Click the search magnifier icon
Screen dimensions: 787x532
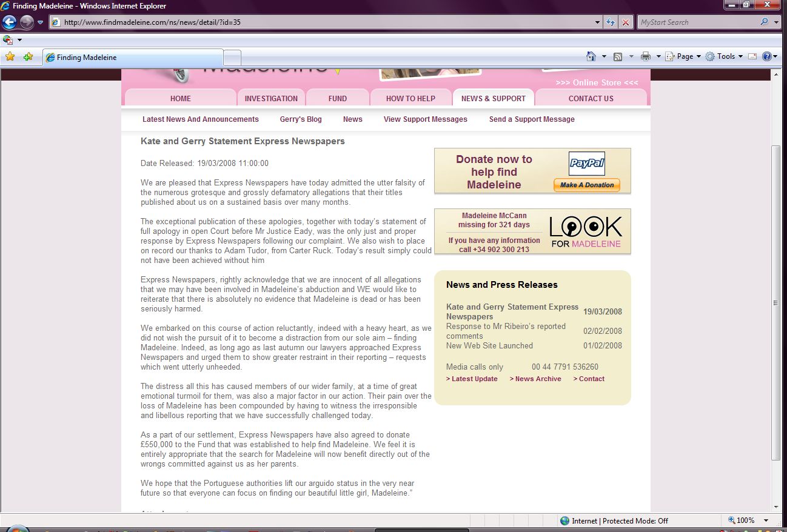click(764, 22)
